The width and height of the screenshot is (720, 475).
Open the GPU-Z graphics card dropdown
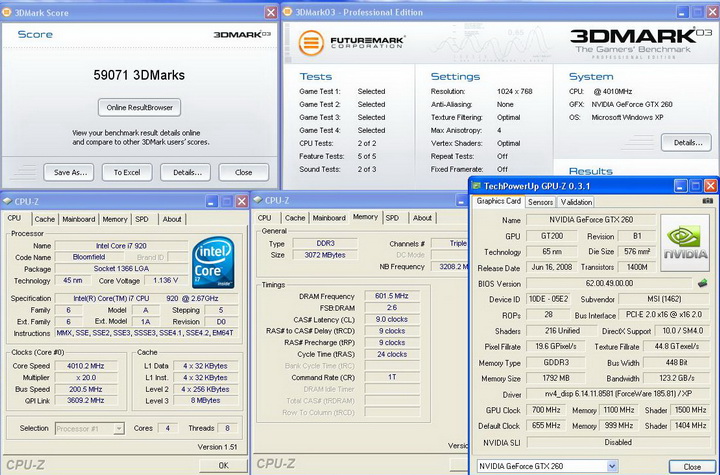pyautogui.click(x=612, y=466)
